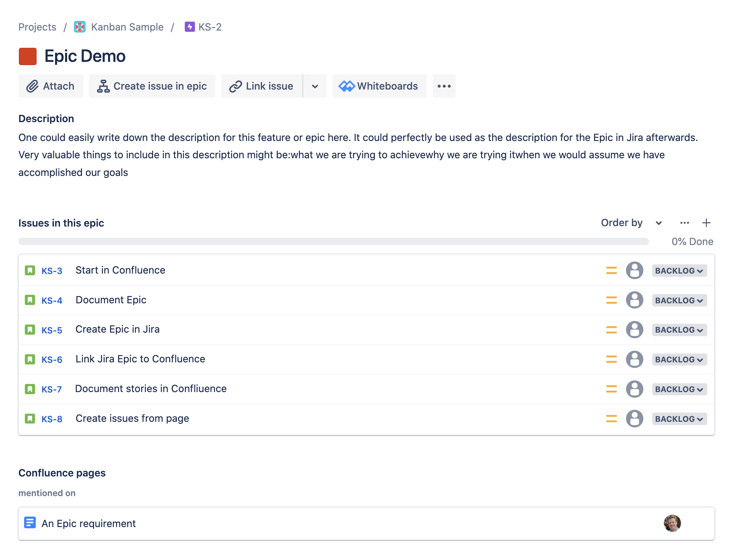Viewport: 749px width, 560px height.
Task: Click the Create issue in epic button
Action: (x=152, y=86)
